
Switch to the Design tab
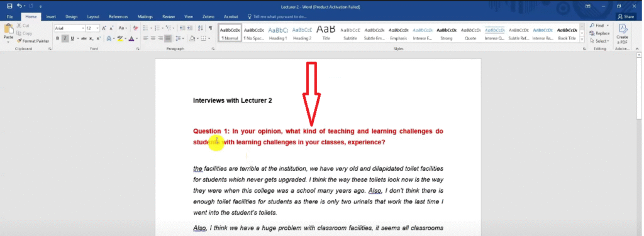click(72, 17)
